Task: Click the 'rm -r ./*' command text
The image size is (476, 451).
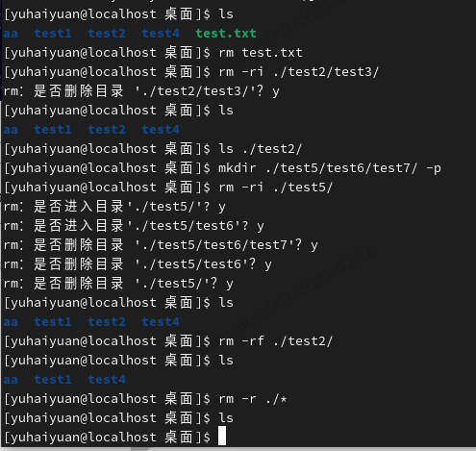Action: 253,399
